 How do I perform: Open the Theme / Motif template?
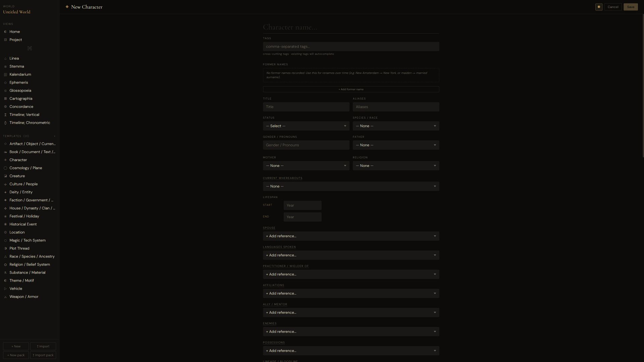click(30, 281)
